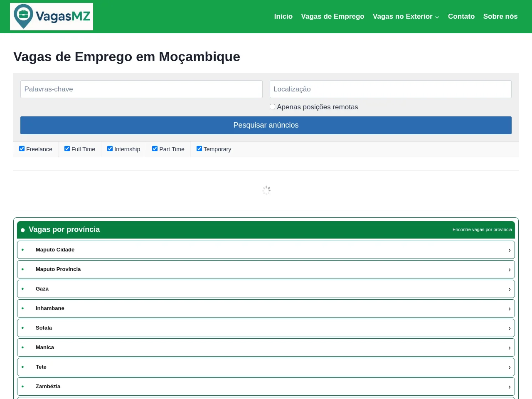
Task: Open the Tete province link
Action: point(266,367)
